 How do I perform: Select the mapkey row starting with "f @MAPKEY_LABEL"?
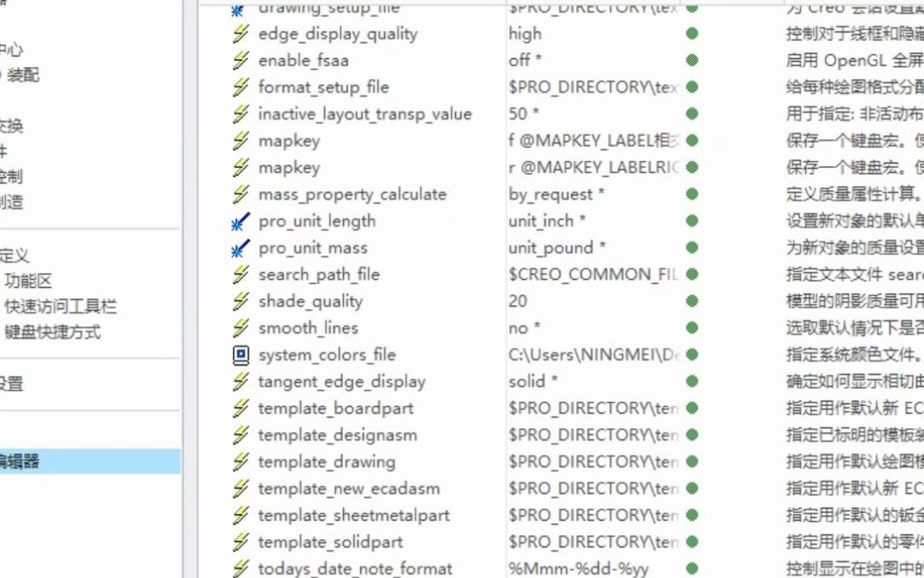pyautogui.click(x=592, y=141)
